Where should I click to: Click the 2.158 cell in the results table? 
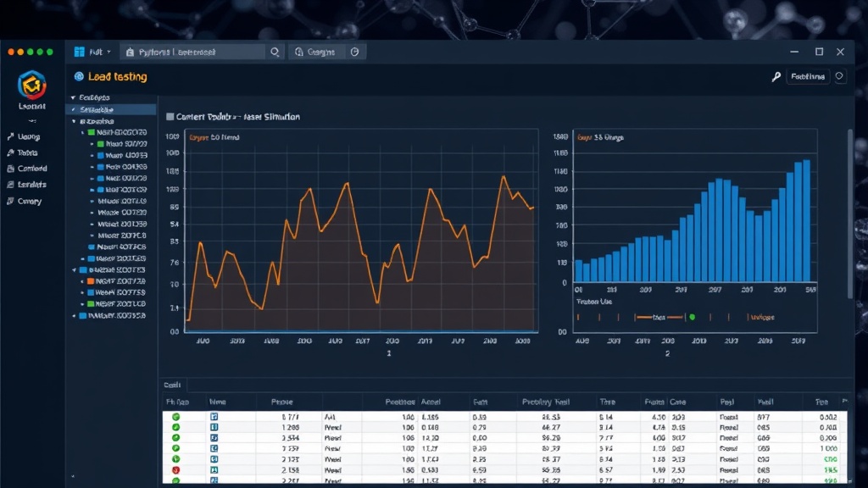pos(290,469)
